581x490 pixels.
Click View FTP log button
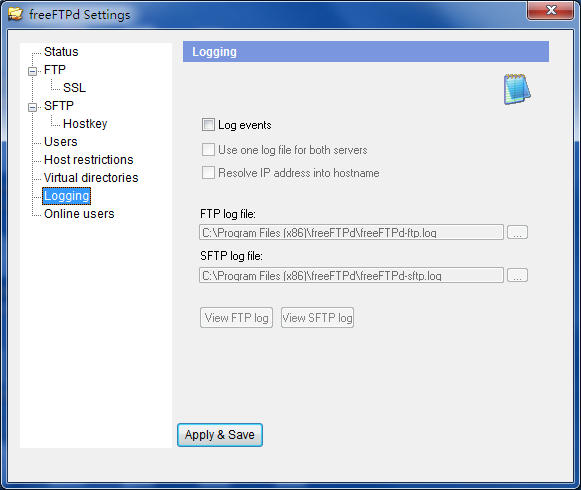236,318
